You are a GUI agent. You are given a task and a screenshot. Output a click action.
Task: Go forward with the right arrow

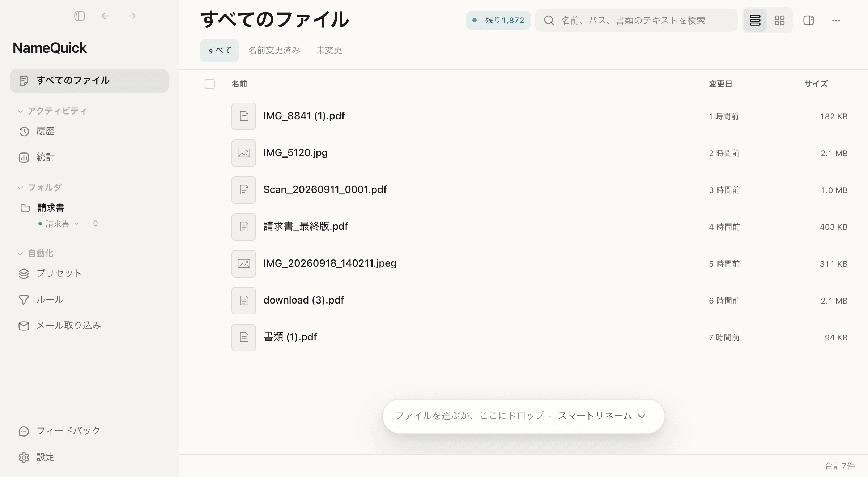[132, 16]
